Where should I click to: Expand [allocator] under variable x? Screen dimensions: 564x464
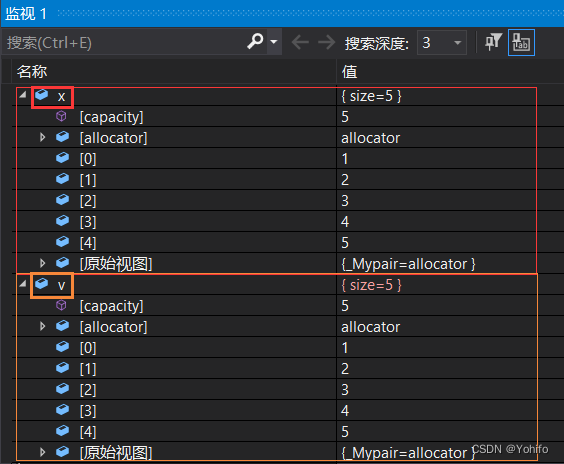(x=42, y=137)
